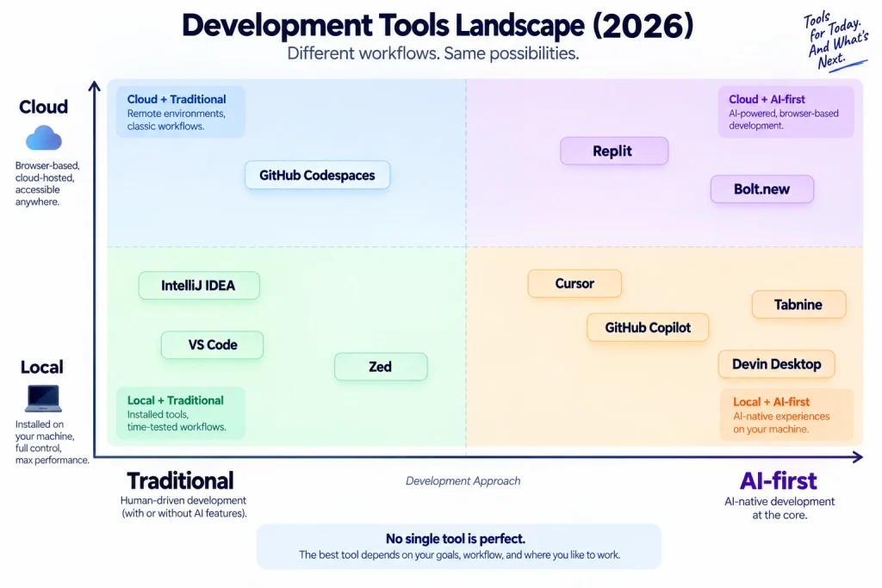Click the Local + Traditional legend card
The image size is (882, 588).
[x=181, y=413]
